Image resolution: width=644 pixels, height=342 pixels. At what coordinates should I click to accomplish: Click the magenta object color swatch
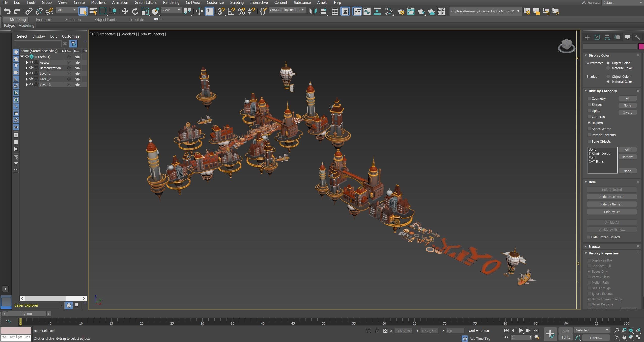pos(641,46)
